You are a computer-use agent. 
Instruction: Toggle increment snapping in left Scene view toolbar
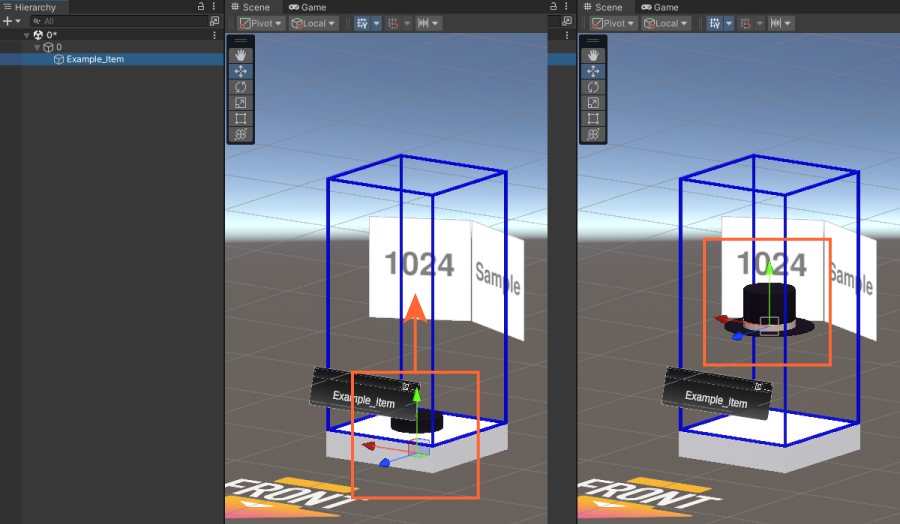click(393, 23)
